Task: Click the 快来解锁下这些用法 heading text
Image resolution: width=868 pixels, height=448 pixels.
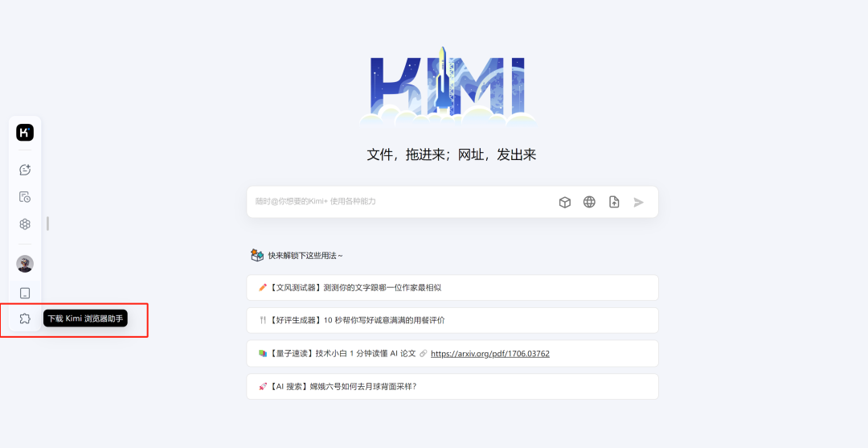Action: point(305,256)
